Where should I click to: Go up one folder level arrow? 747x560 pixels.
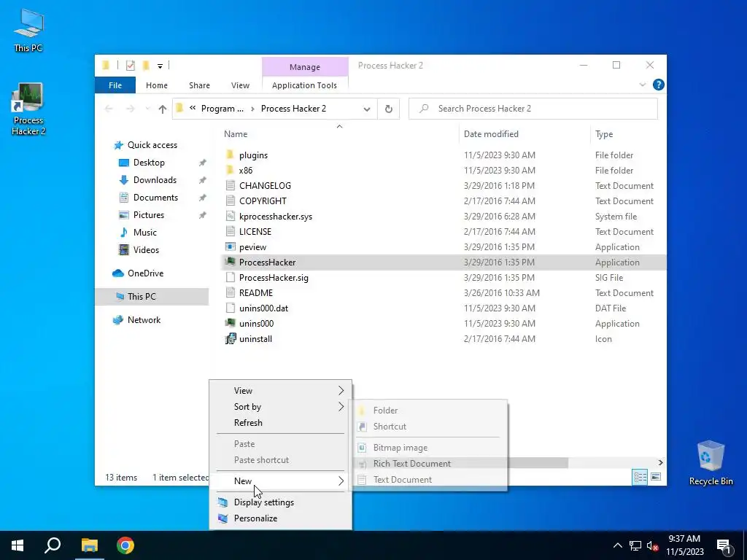(163, 109)
